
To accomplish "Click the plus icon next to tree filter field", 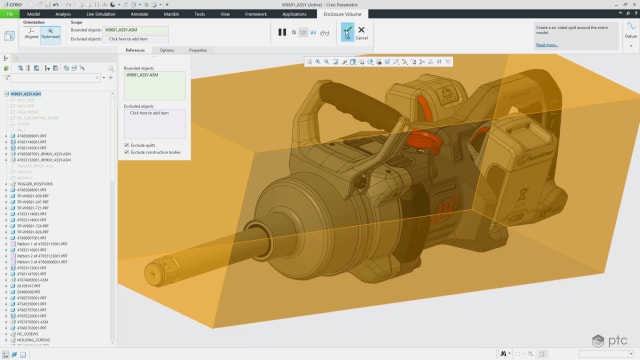I will tap(111, 78).
